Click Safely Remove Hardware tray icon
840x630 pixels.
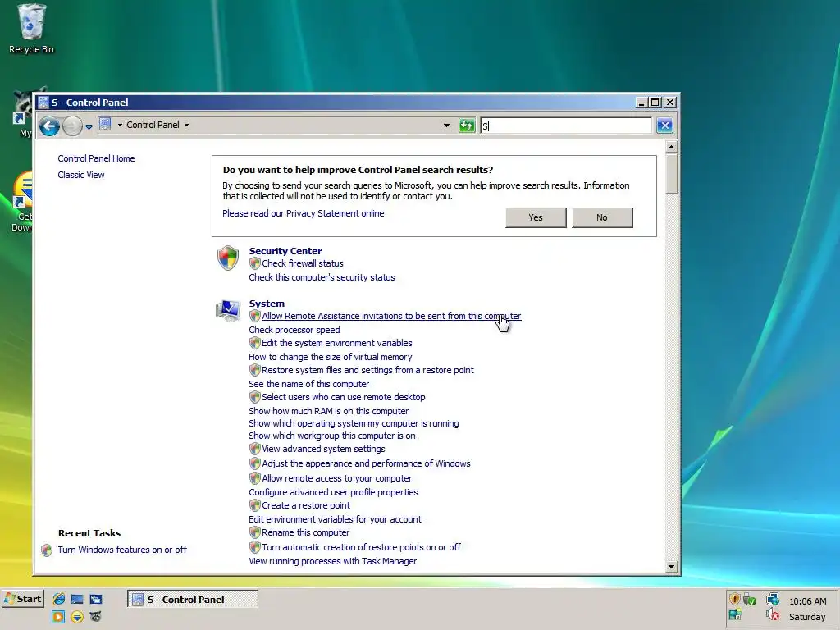(750, 599)
